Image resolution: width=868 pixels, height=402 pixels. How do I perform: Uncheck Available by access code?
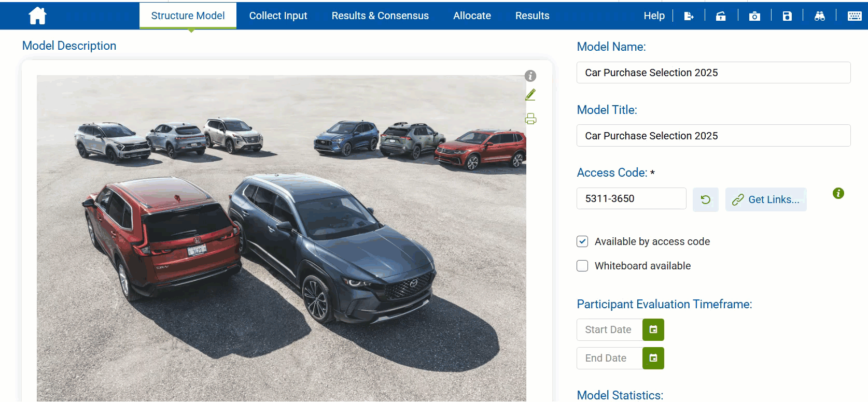(582, 241)
